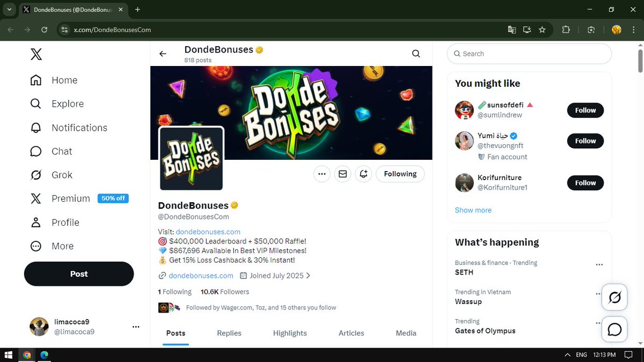This screenshot has width=644, height=362.
Task: Select the Posts tab
Action: pyautogui.click(x=175, y=333)
